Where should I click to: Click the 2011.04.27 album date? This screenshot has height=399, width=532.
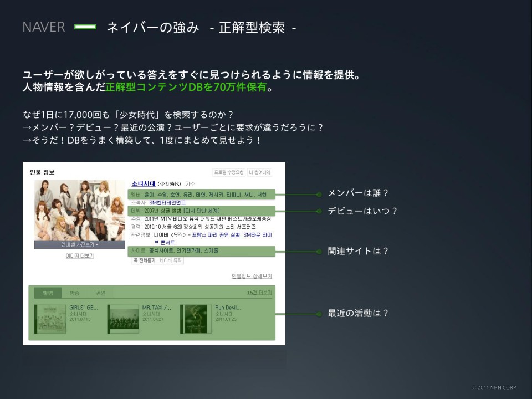pyautogui.click(x=153, y=319)
